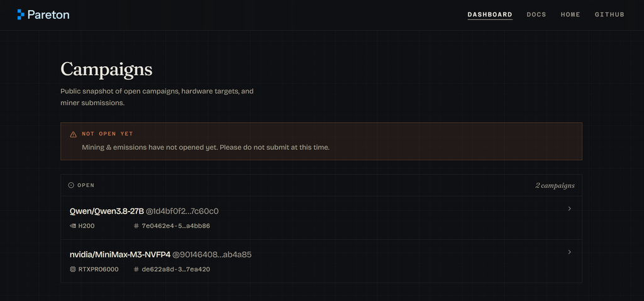Viewport: 644px width, 301px height.
Task: Click the Pareton logo icon
Action: (21, 15)
